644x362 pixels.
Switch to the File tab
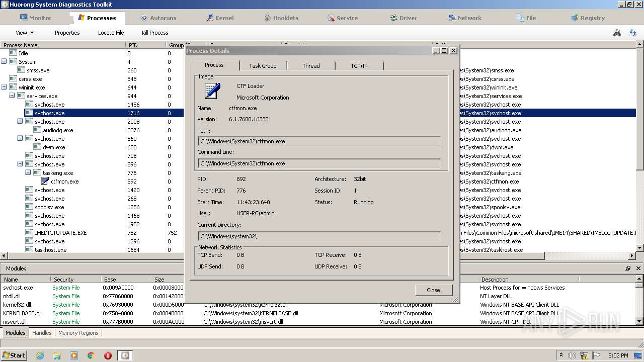[x=526, y=18]
